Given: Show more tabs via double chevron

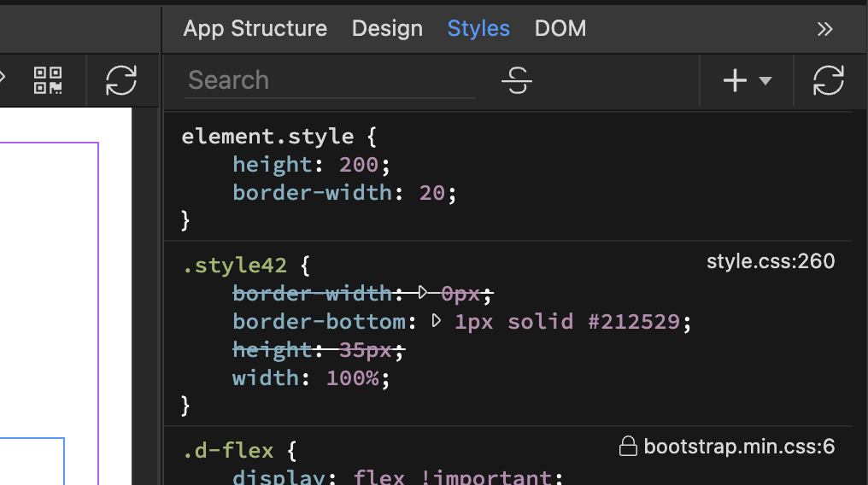Looking at the screenshot, I should tap(824, 29).
